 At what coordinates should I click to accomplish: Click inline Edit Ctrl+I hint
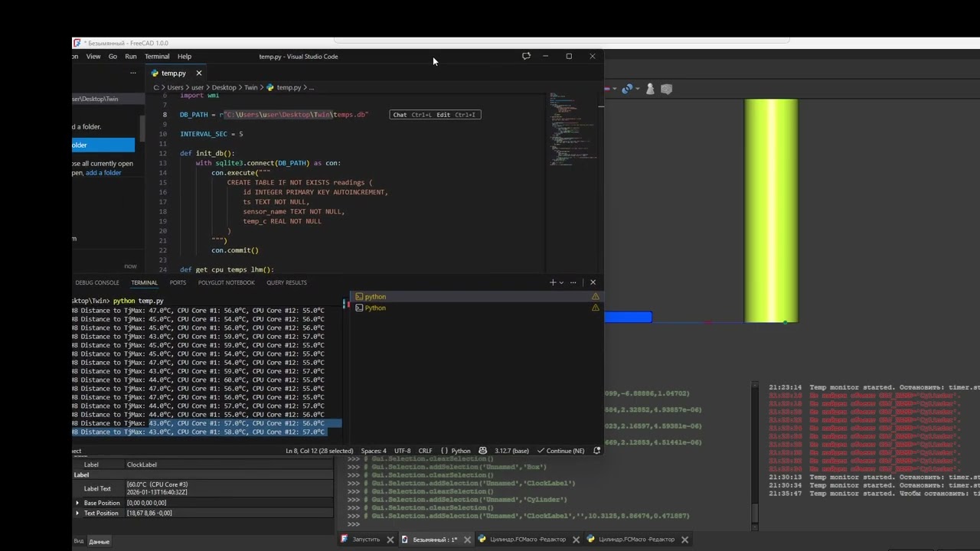456,115
